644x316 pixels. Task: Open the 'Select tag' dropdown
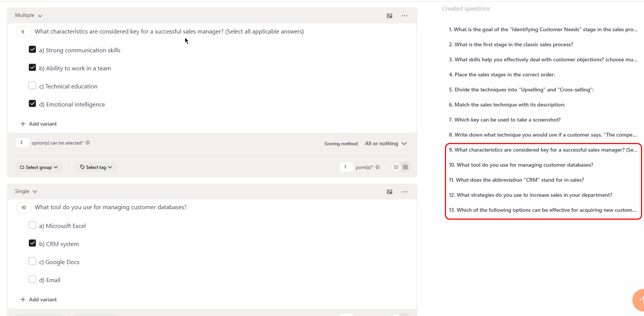click(96, 167)
